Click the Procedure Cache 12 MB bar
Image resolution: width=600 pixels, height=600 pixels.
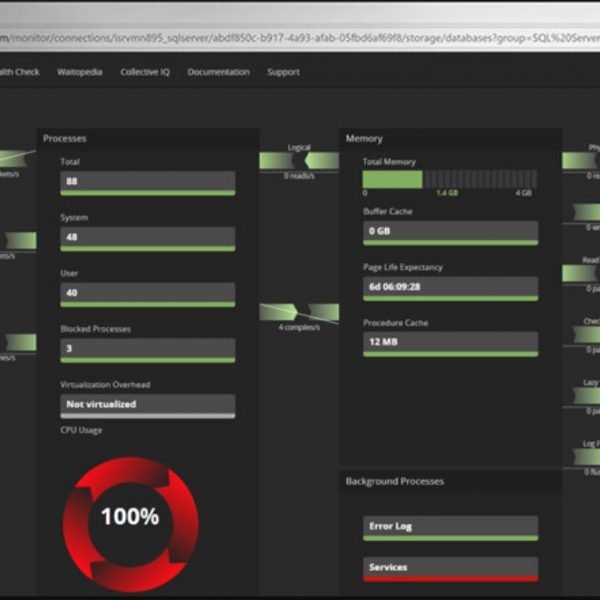[450, 344]
